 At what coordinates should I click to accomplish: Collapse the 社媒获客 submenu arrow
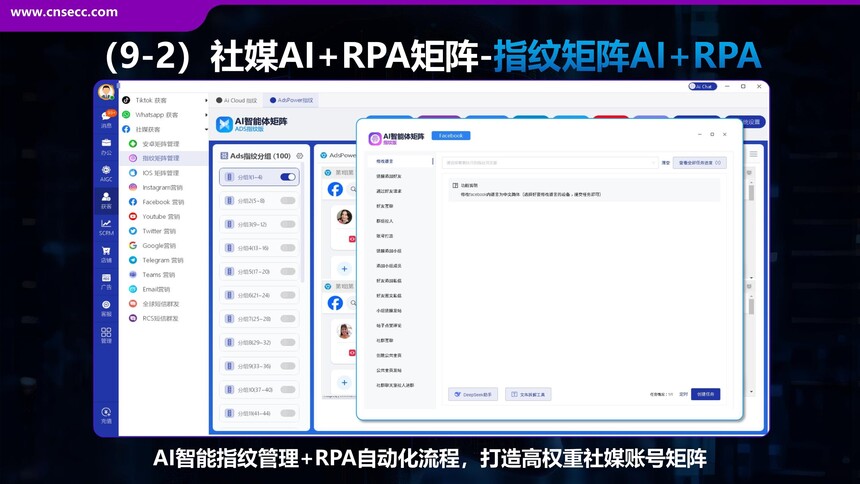(x=206, y=130)
